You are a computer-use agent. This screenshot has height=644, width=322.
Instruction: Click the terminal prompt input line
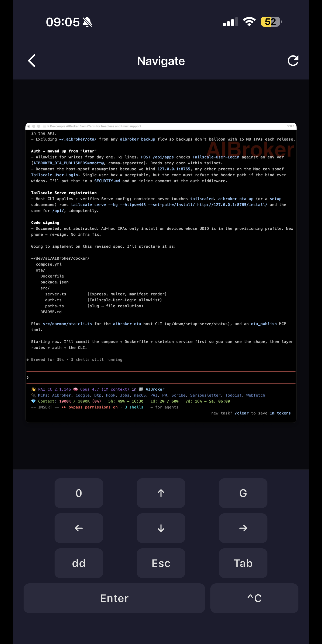tap(161, 377)
